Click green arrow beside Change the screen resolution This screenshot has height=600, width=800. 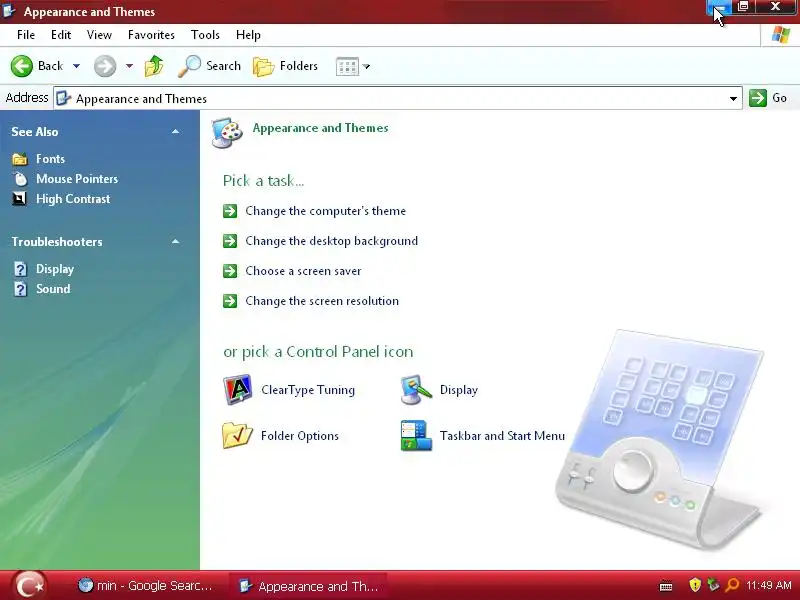click(x=230, y=301)
